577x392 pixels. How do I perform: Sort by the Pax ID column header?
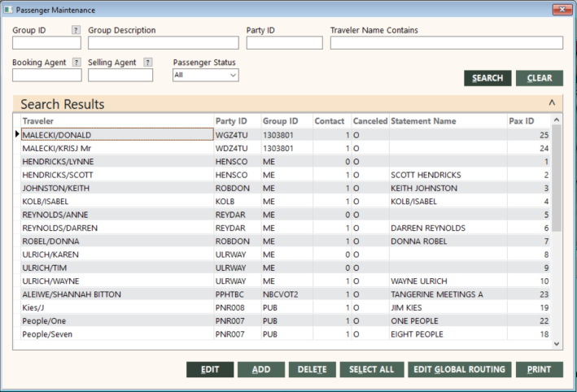coord(529,121)
